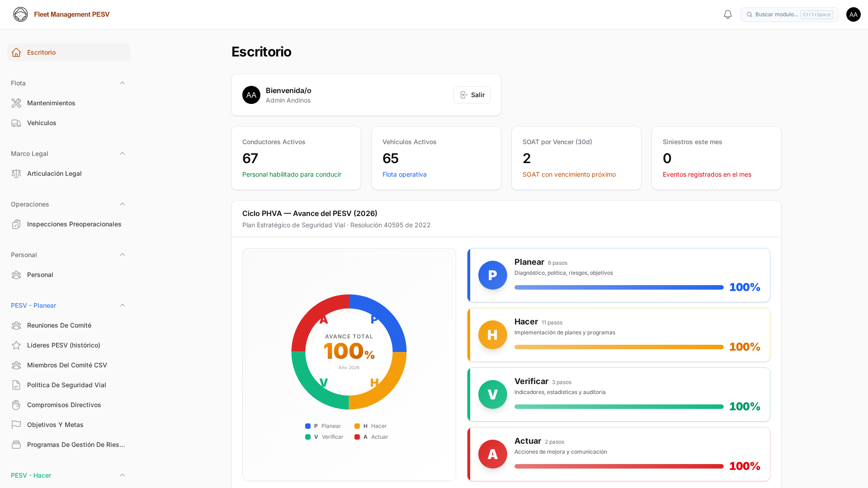The width and height of the screenshot is (868, 488).
Task: Click the Fleet Management PESV title link
Action: 72,14
